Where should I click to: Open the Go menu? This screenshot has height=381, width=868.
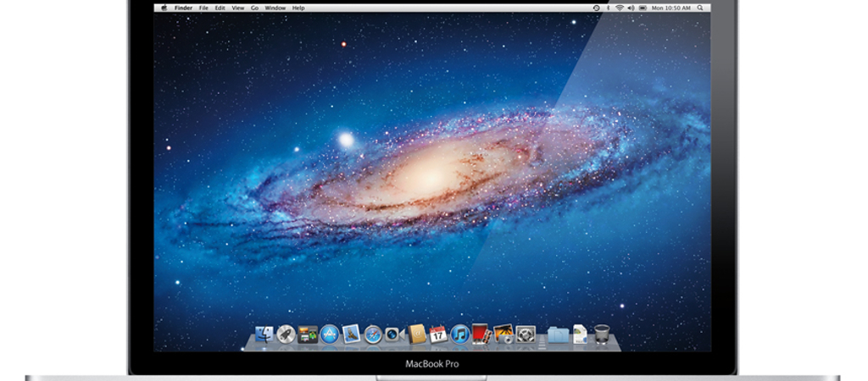[254, 8]
